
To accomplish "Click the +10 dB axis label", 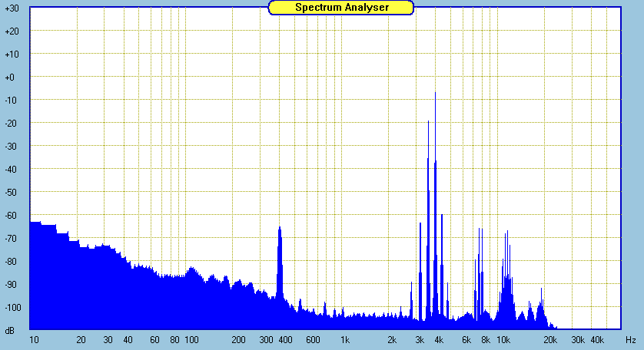I will (12, 54).
